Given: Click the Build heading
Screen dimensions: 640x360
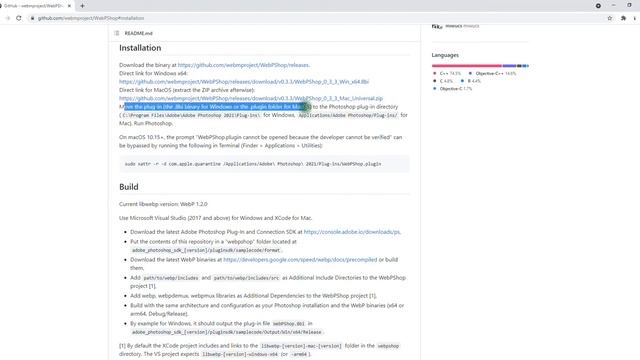Looking at the screenshot, I should 129,187.
